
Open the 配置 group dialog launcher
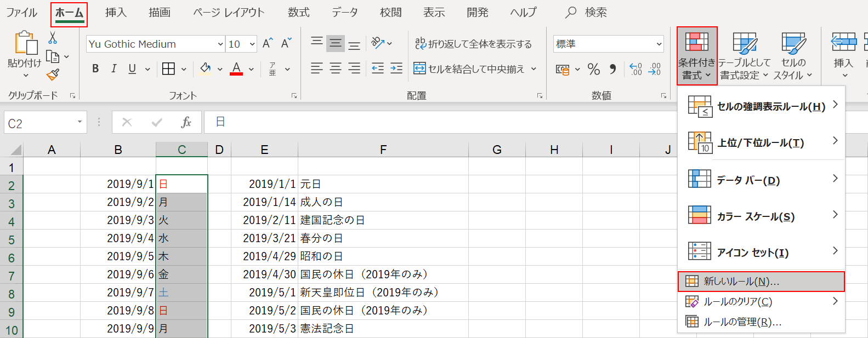(540, 95)
